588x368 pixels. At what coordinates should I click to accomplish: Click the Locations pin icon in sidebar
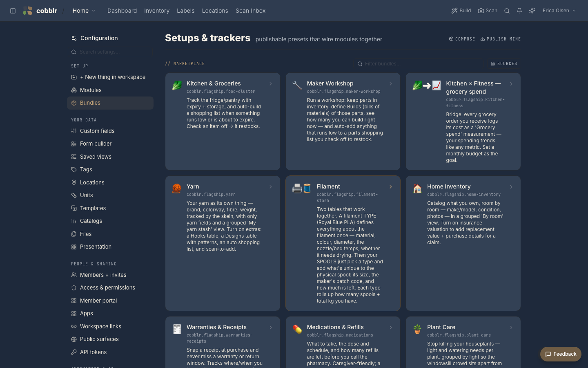74,182
